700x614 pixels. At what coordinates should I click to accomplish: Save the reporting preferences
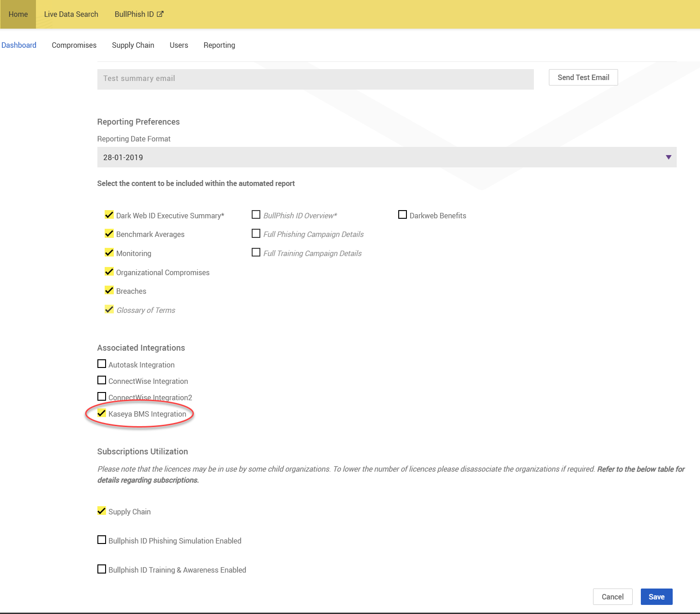click(x=656, y=597)
